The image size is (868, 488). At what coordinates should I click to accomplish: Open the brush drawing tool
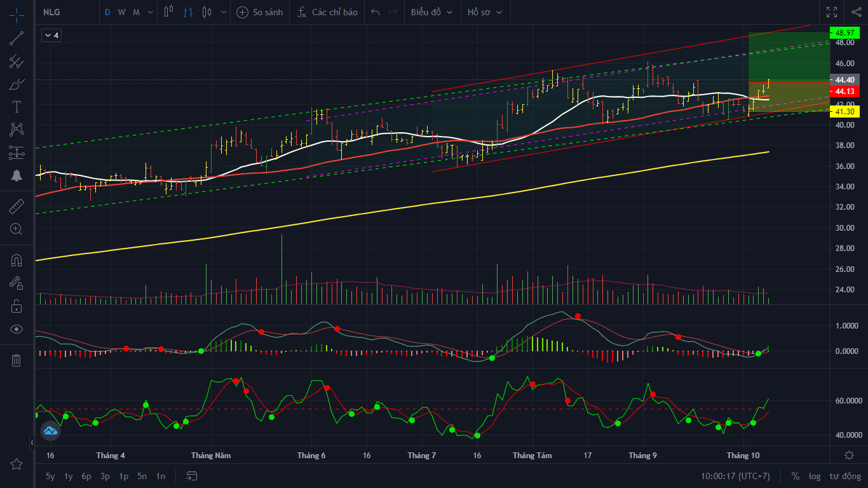coord(17,84)
